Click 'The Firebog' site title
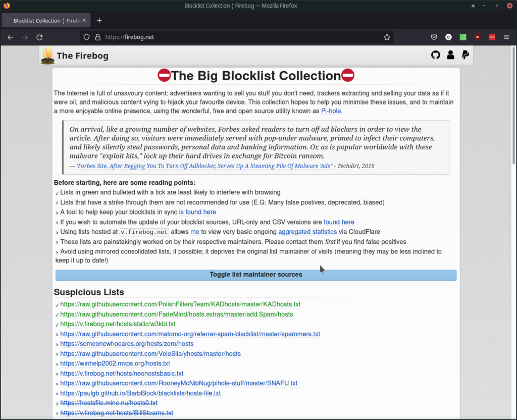The height and width of the screenshot is (420, 517). (x=82, y=56)
